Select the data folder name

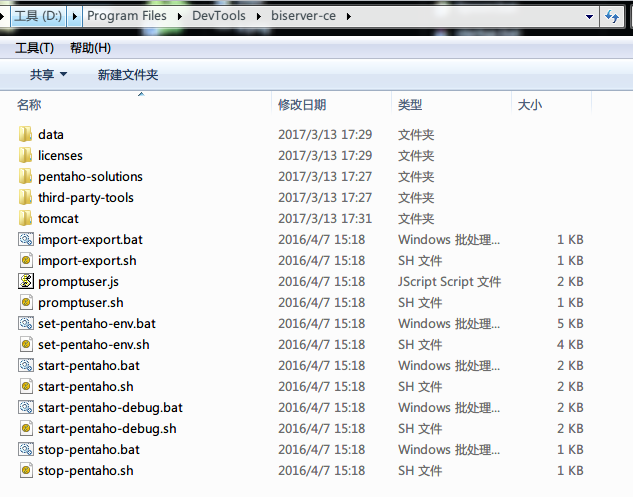point(51,134)
